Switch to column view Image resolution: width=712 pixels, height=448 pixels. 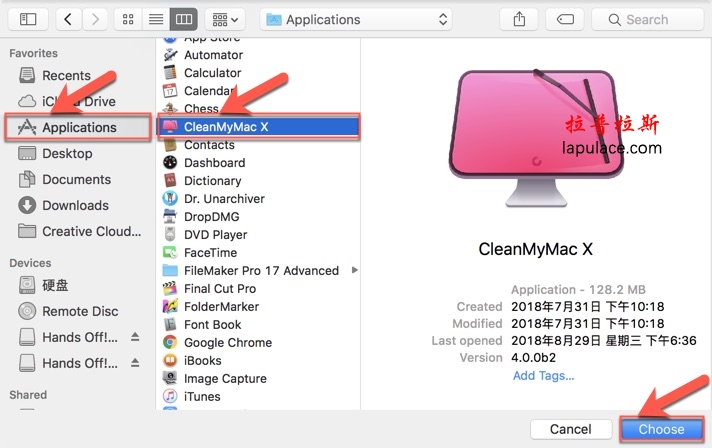(x=183, y=20)
